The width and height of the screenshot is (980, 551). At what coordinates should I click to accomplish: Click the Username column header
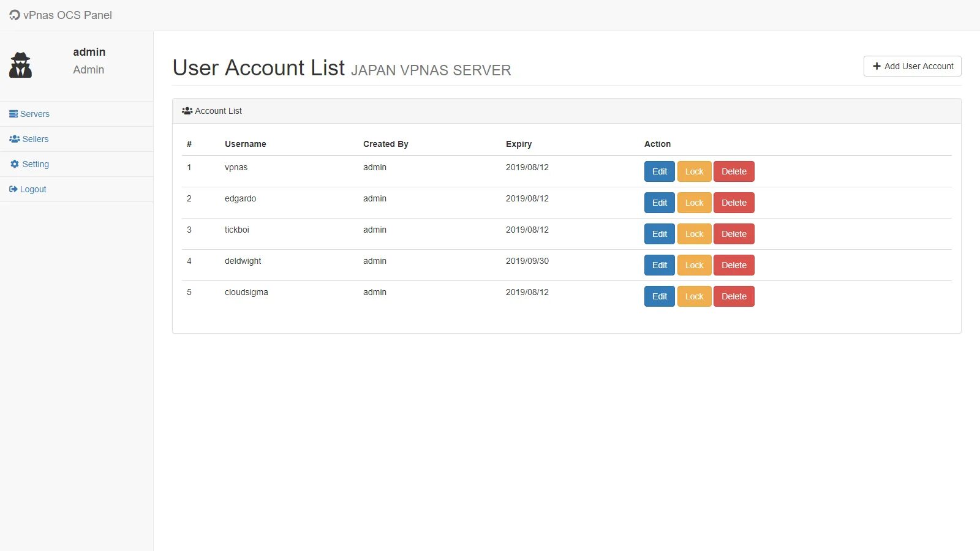(245, 144)
